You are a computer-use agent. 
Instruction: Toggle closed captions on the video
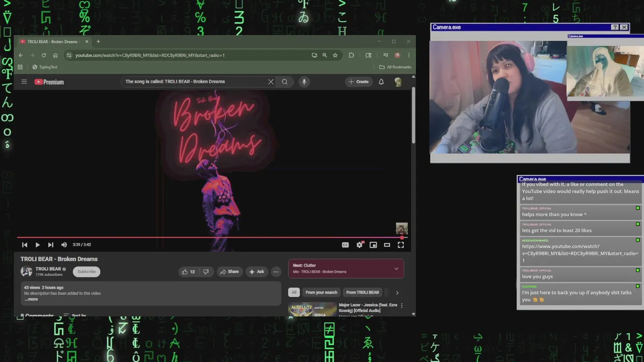pyautogui.click(x=345, y=244)
